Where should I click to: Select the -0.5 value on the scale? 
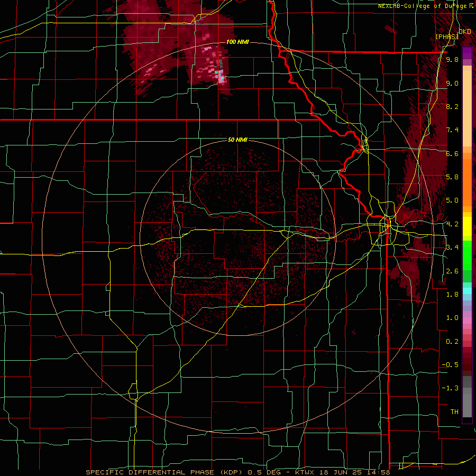(450, 365)
